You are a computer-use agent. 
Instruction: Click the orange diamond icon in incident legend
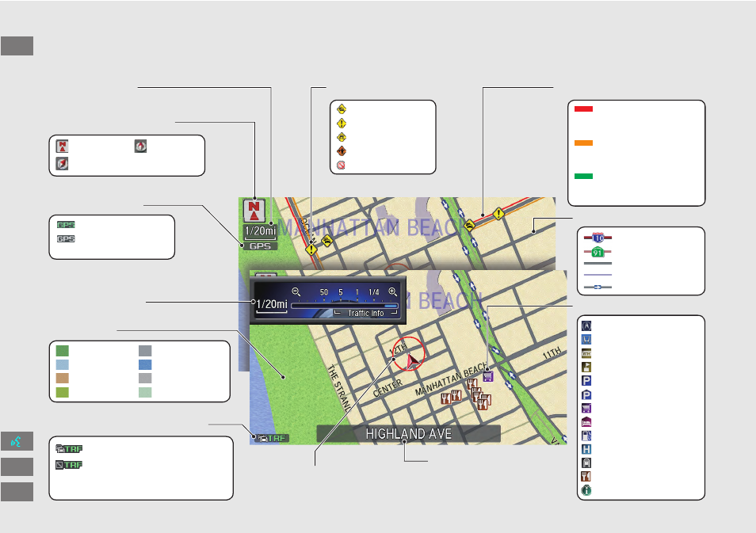(x=342, y=151)
